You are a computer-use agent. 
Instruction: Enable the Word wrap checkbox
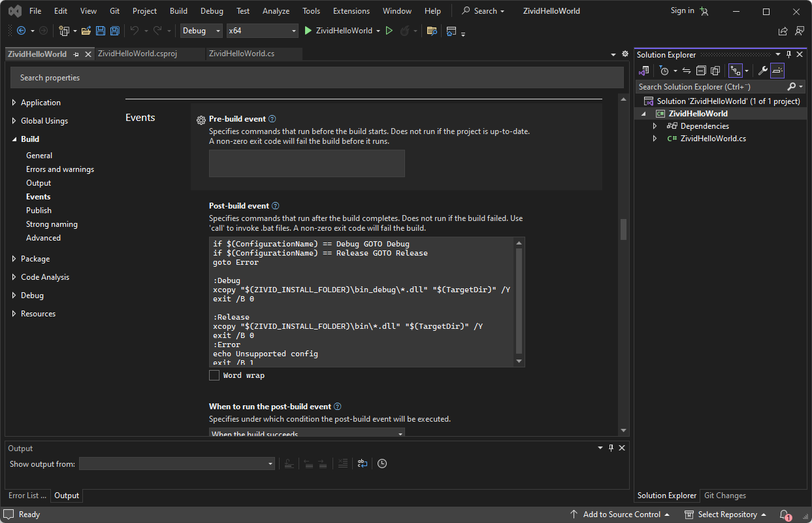pyautogui.click(x=214, y=375)
